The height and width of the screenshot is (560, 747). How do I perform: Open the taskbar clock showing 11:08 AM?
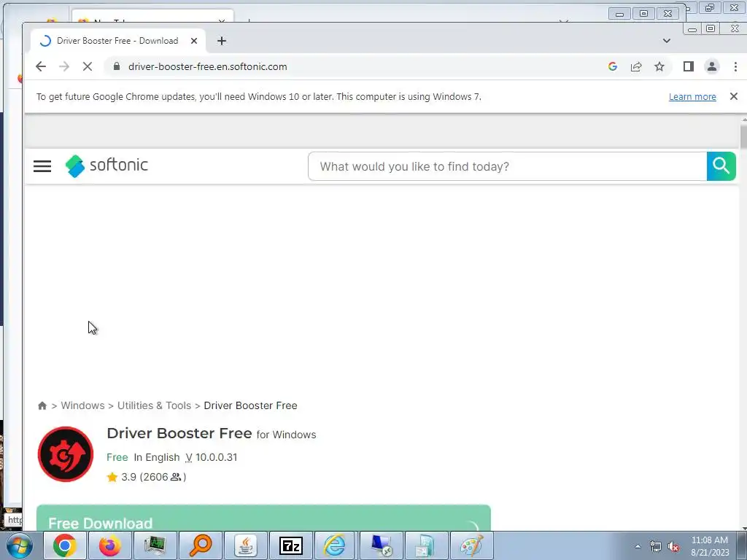point(710,546)
